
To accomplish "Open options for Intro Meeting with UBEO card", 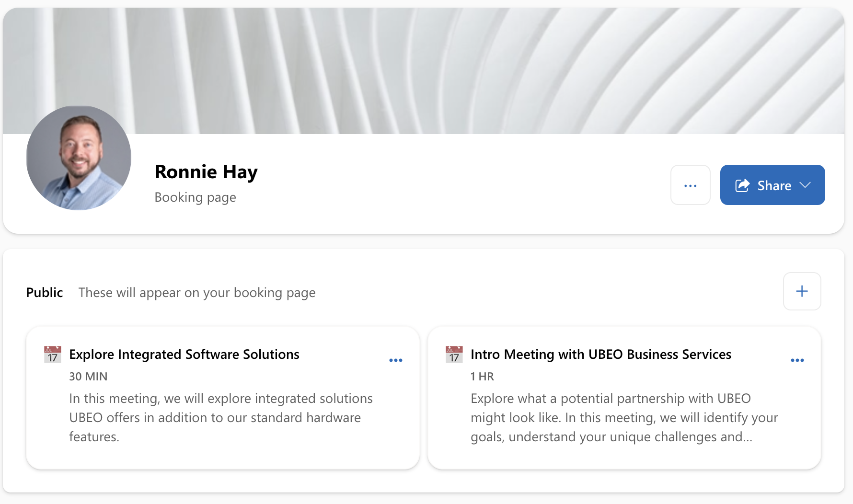I will click(x=797, y=360).
